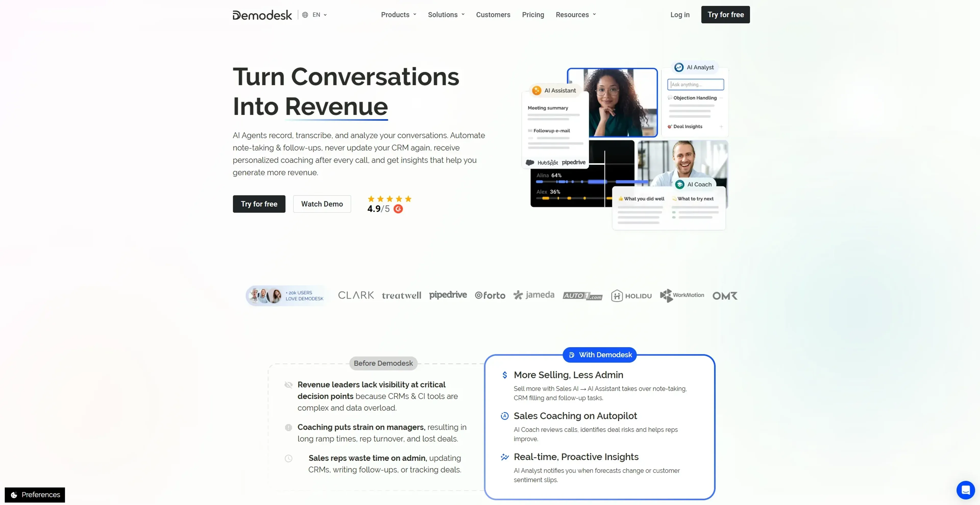Open the Pricing page
Screen dimensions: 980x505
click(x=533, y=15)
